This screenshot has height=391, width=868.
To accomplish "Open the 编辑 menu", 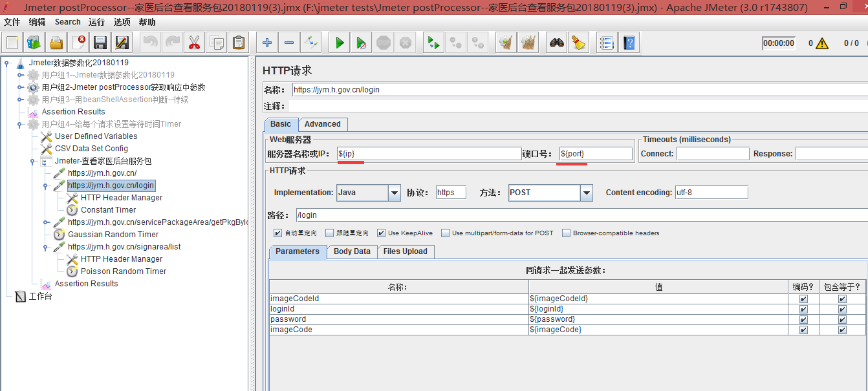I will [38, 22].
